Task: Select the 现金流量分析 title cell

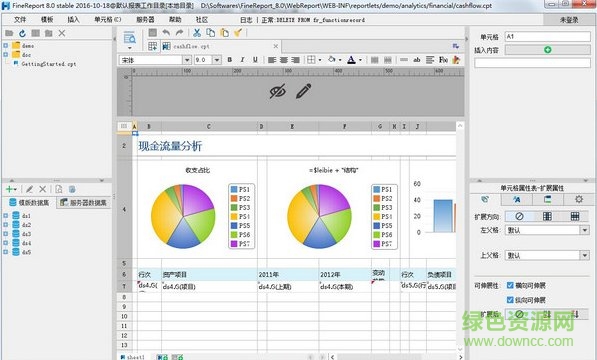Action: (x=170, y=146)
